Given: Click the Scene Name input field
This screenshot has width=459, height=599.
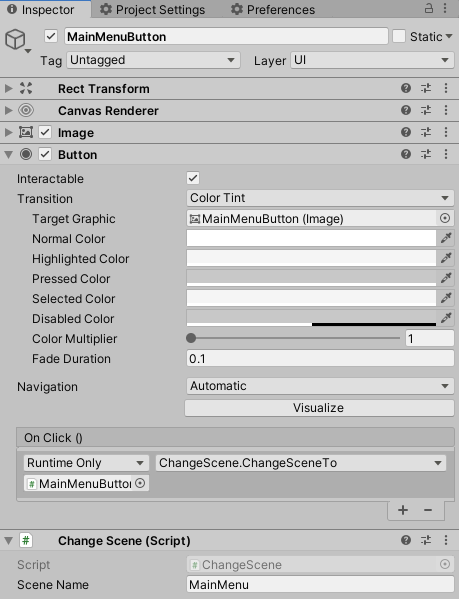Looking at the screenshot, I should 320,584.
